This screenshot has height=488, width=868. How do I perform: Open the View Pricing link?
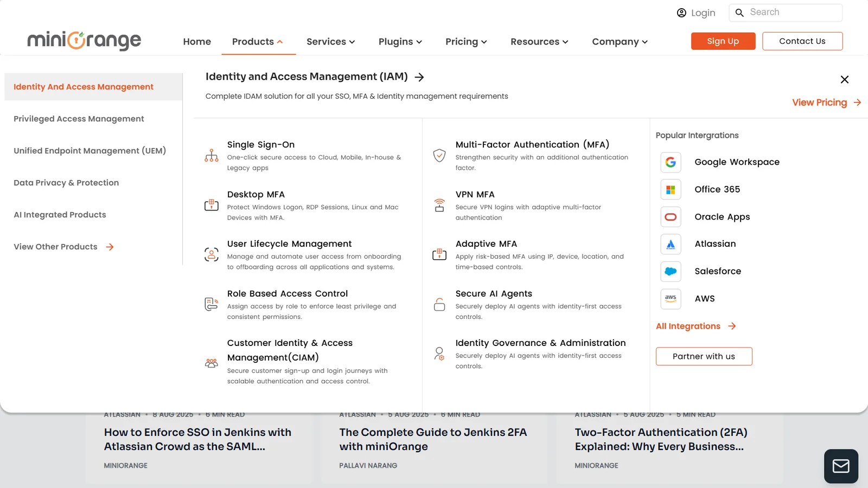(827, 102)
